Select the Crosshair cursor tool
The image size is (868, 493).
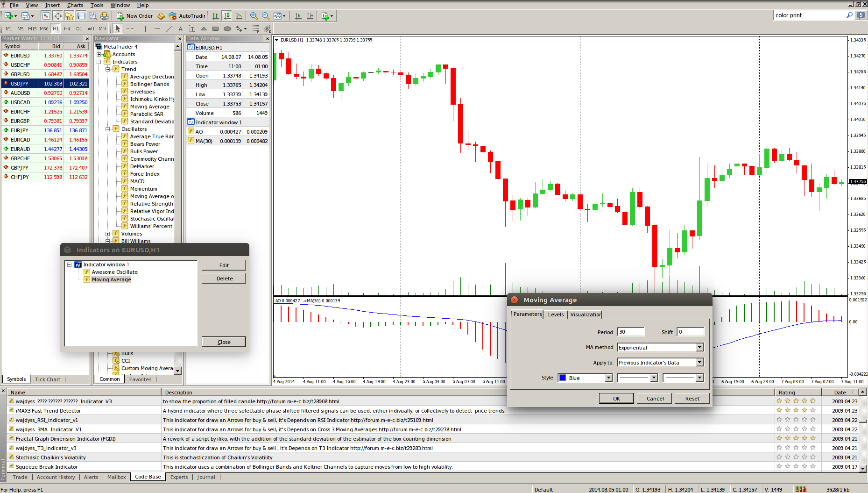pos(130,29)
